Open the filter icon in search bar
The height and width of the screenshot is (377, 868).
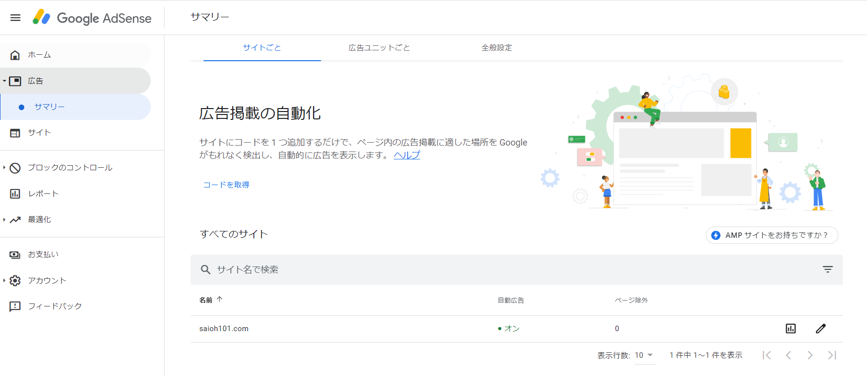pos(827,269)
